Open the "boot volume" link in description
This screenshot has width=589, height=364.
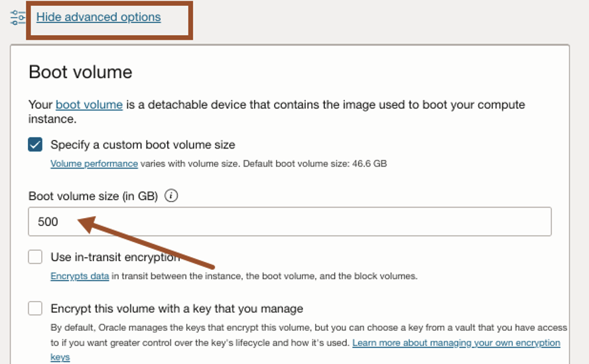click(x=89, y=105)
